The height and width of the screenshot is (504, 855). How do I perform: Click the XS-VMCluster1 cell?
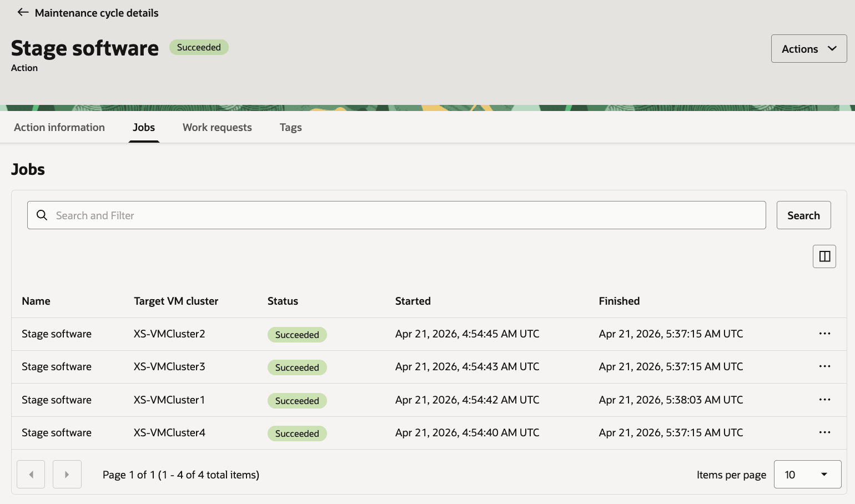[169, 400]
